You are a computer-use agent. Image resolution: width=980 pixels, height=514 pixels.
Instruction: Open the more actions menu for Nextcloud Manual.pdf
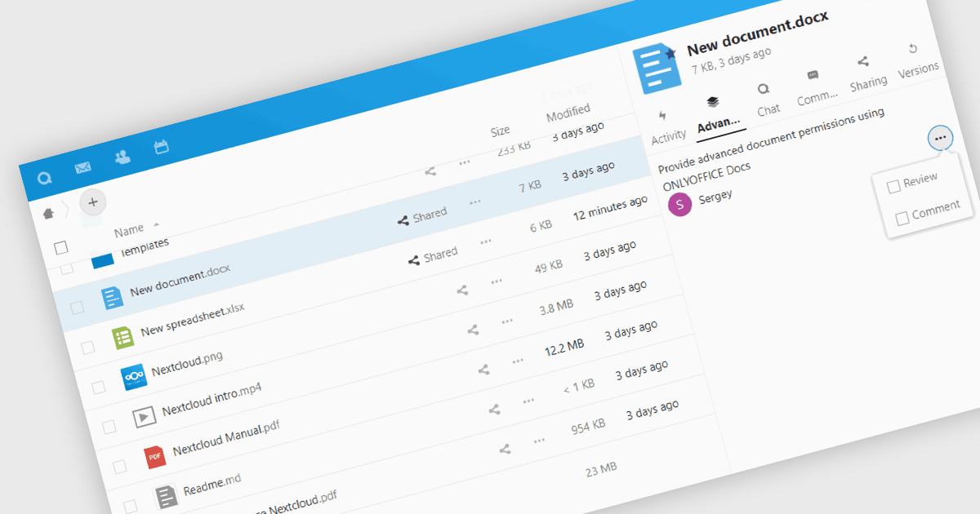coord(518,361)
